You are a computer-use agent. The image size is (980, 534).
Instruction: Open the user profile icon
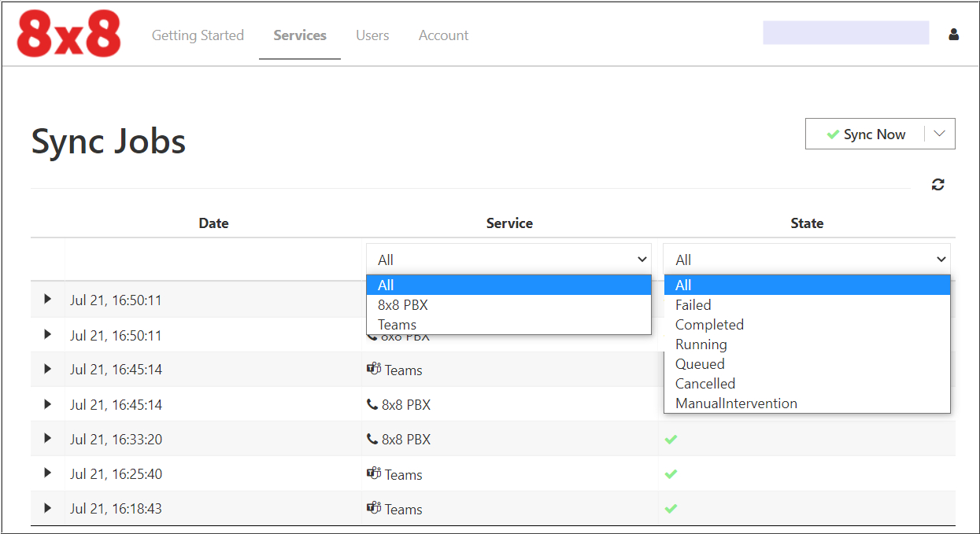953,35
